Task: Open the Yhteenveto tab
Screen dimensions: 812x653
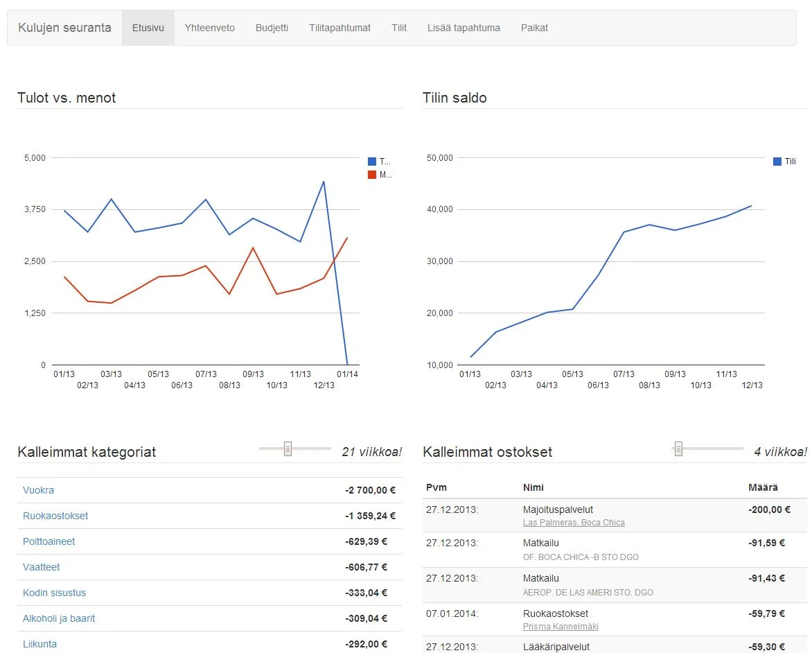Action: 209,28
